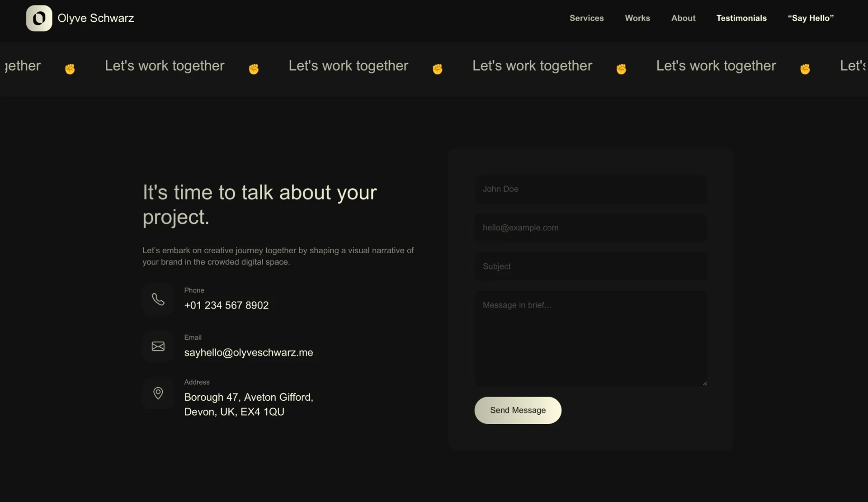Screen dimensions: 868x502
Task: Click the phone handset icon
Action: (x=158, y=299)
